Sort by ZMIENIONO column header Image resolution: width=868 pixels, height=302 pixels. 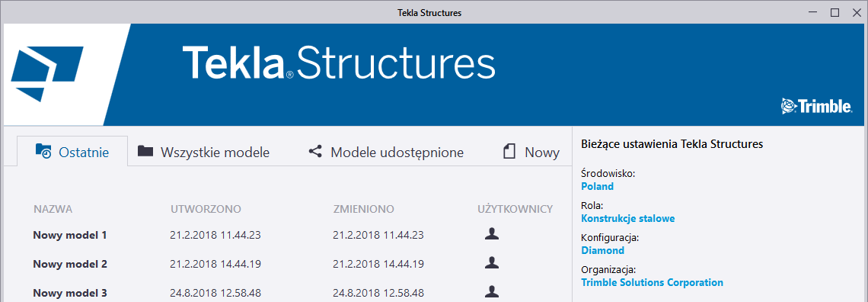tap(364, 210)
